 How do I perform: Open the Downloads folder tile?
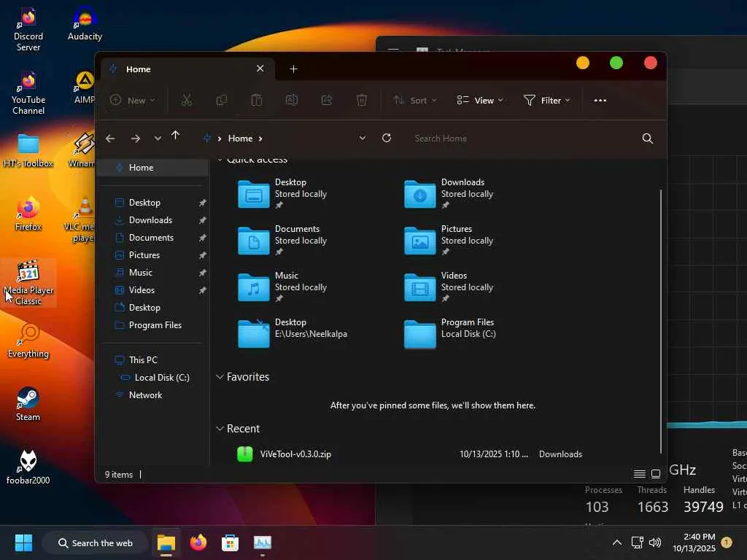[x=449, y=194]
